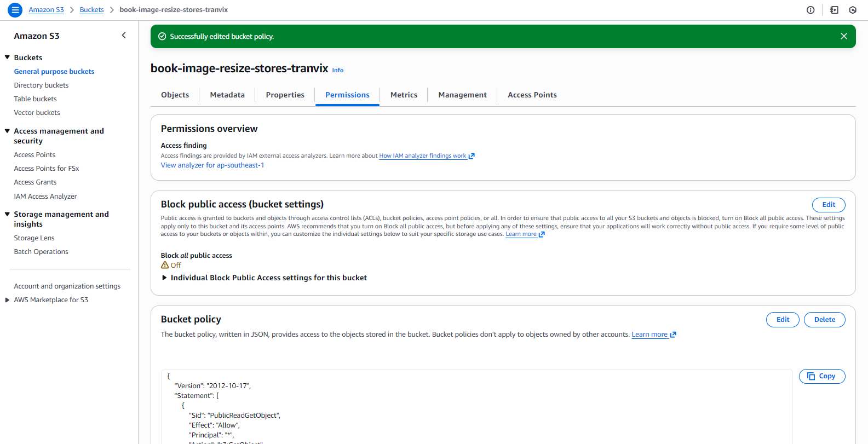
Task: Open Vector buckets in sidebar
Action: pyautogui.click(x=37, y=113)
